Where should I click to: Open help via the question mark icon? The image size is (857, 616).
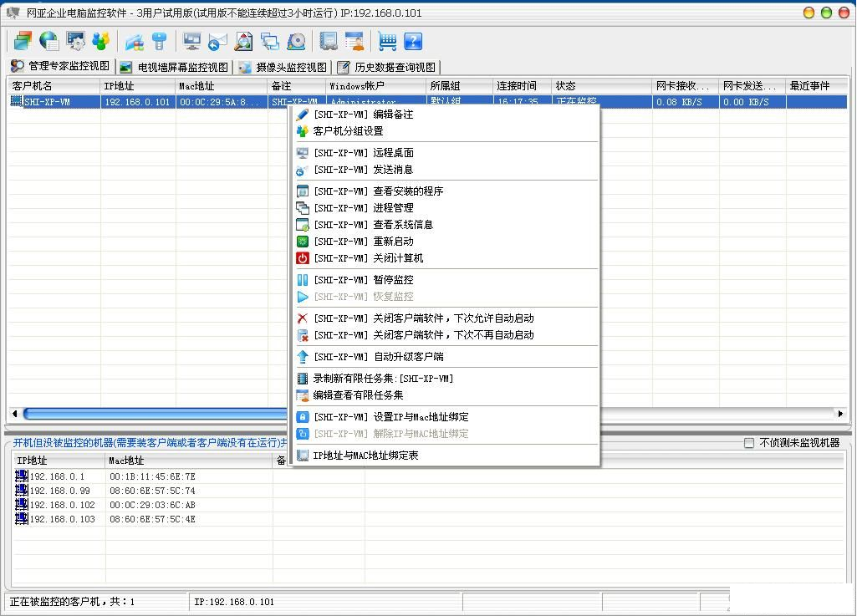point(413,41)
